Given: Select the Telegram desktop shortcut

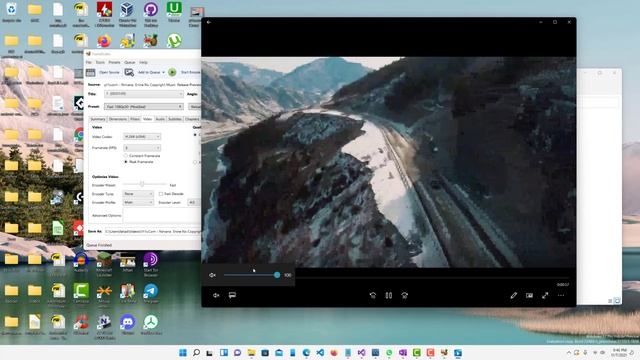Looking at the screenshot, I should [x=151, y=294].
